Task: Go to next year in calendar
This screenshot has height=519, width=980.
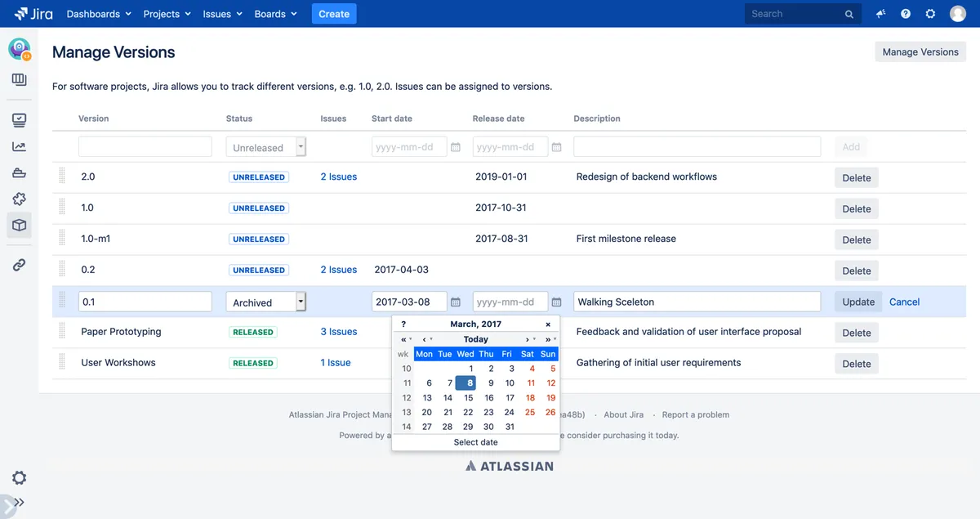Action: tap(550, 339)
